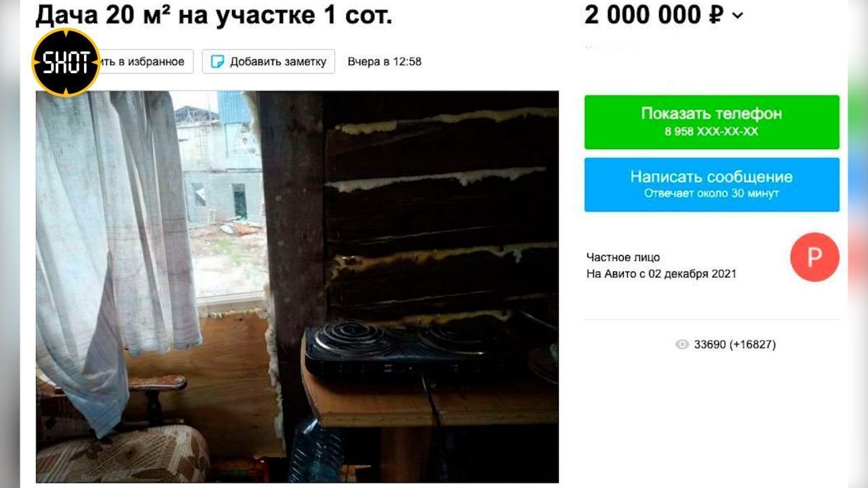The width and height of the screenshot is (868, 488).
Task: Click the green Показать телефон button
Action: 712,122
